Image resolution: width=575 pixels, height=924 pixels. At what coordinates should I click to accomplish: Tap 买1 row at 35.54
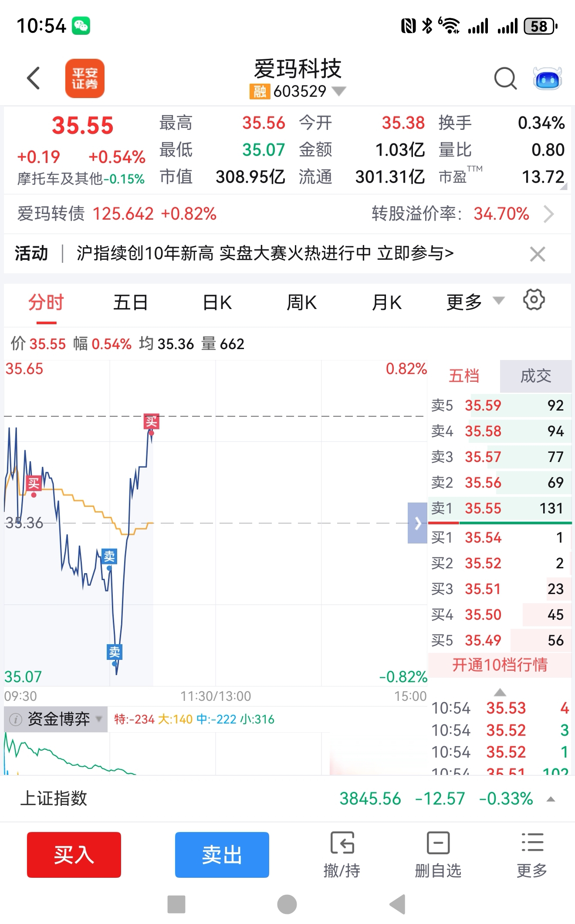coord(500,537)
